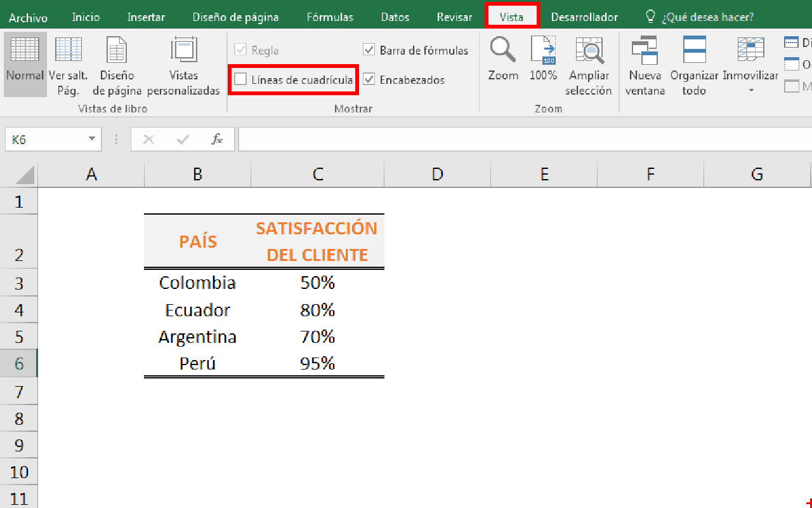Select row 10 header
The width and height of the screenshot is (812, 508).
[18, 472]
